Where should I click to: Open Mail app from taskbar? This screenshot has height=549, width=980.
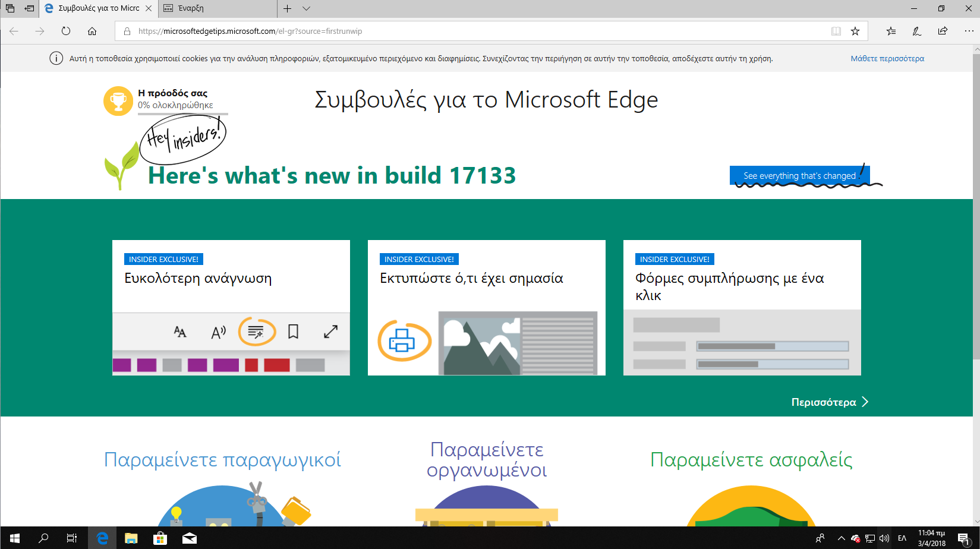pyautogui.click(x=189, y=538)
